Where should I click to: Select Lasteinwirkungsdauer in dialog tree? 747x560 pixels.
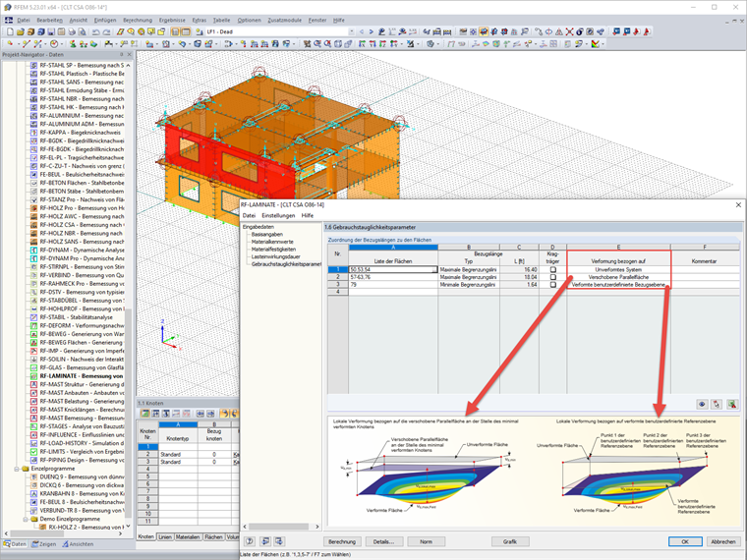coord(276,256)
